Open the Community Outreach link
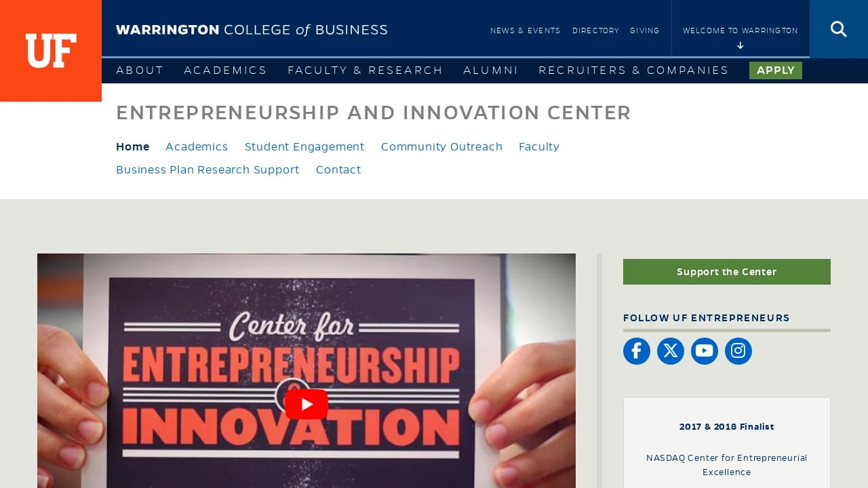 click(441, 147)
